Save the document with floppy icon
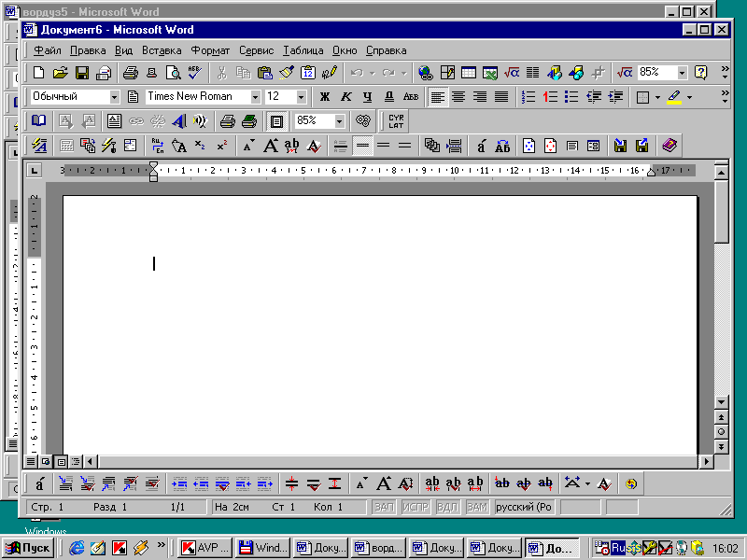This screenshot has width=747, height=560. (x=82, y=73)
